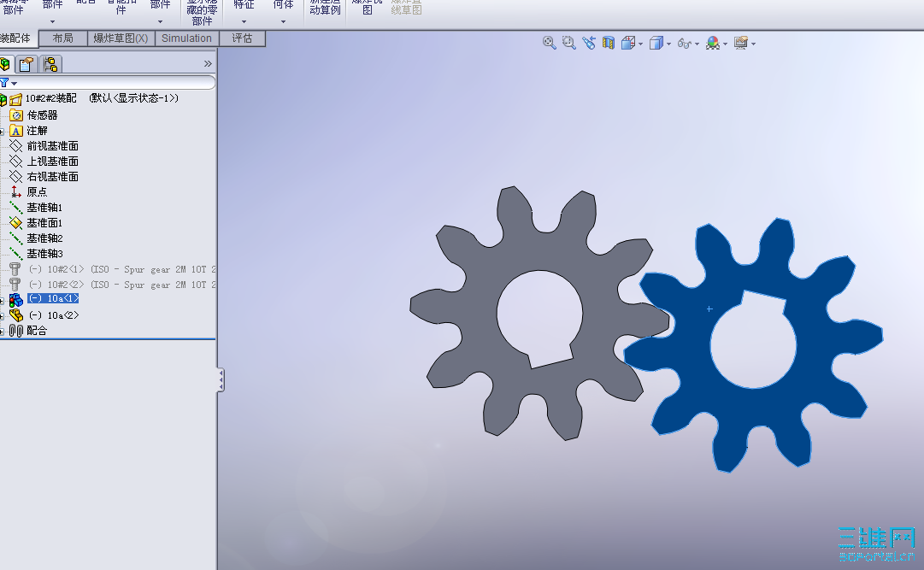The image size is (924, 570).
Task: Click the Display Style cube icon
Action: (x=656, y=43)
